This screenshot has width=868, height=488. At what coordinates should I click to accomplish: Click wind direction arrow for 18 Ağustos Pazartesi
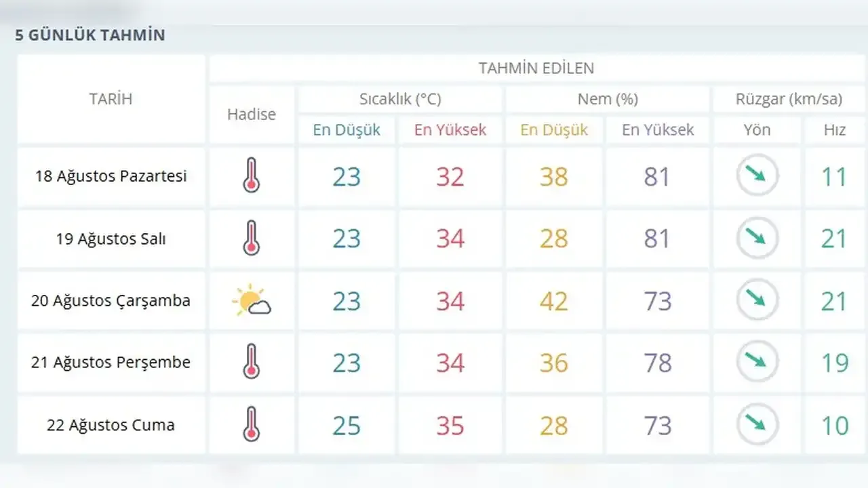757,176
